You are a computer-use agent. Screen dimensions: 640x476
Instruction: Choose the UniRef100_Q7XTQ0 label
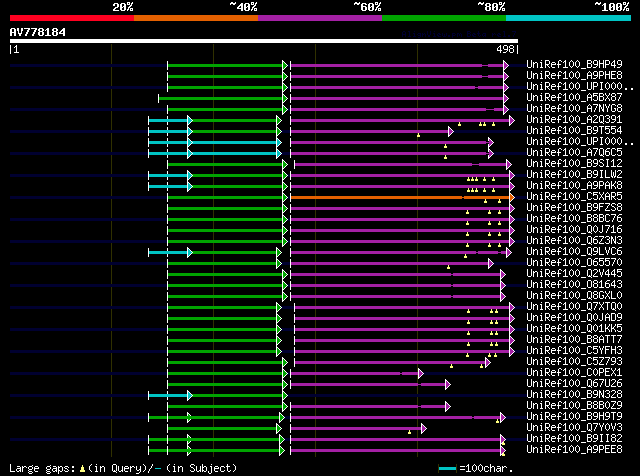pos(574,307)
